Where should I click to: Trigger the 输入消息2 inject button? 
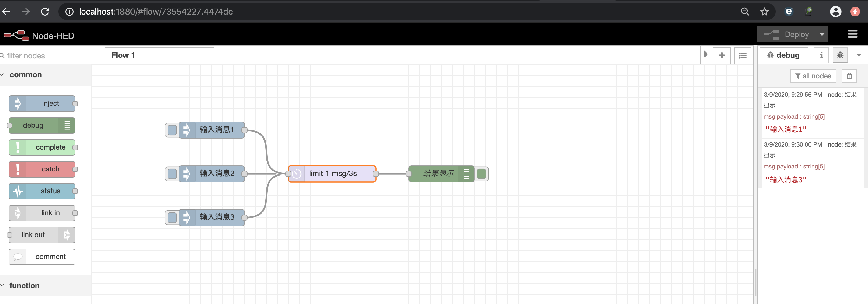pyautogui.click(x=172, y=174)
